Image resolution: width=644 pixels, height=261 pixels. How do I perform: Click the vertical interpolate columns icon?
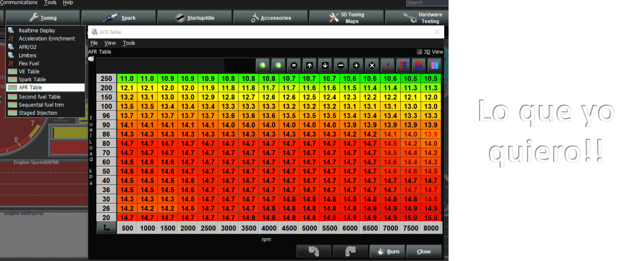[419, 65]
